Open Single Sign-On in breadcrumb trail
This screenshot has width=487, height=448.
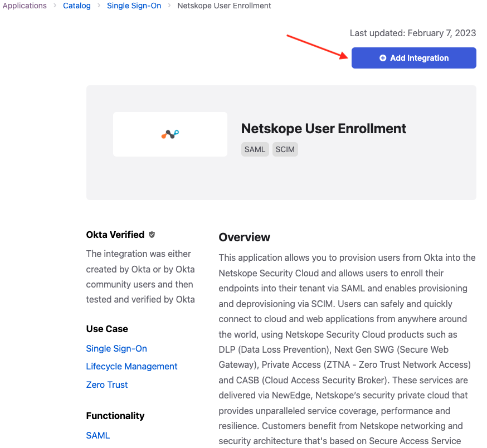[134, 6]
